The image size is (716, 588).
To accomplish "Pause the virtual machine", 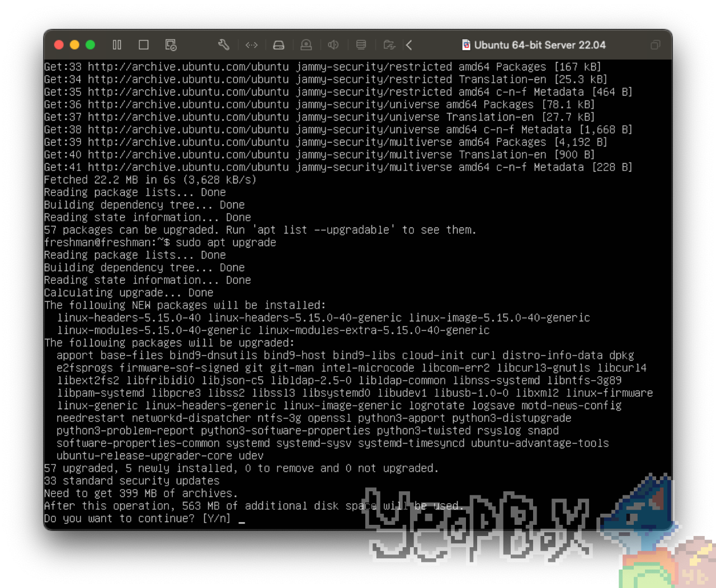I will [117, 45].
